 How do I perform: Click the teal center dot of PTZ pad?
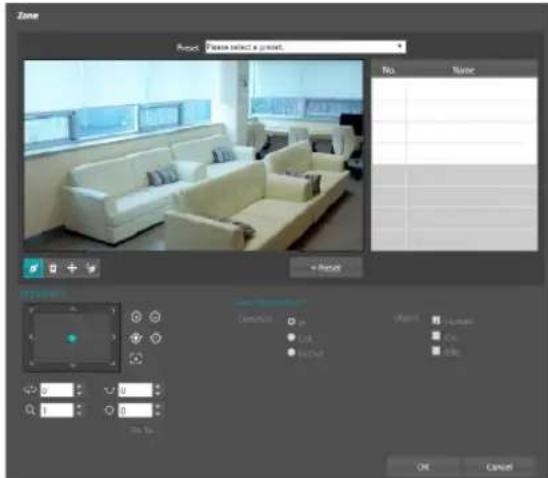point(72,338)
